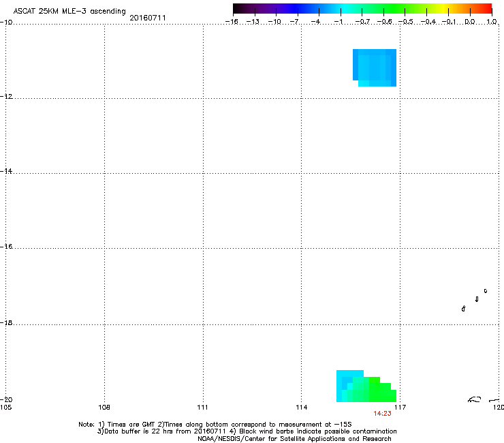
Task: Click the color scale label -13
Action: point(253,22)
